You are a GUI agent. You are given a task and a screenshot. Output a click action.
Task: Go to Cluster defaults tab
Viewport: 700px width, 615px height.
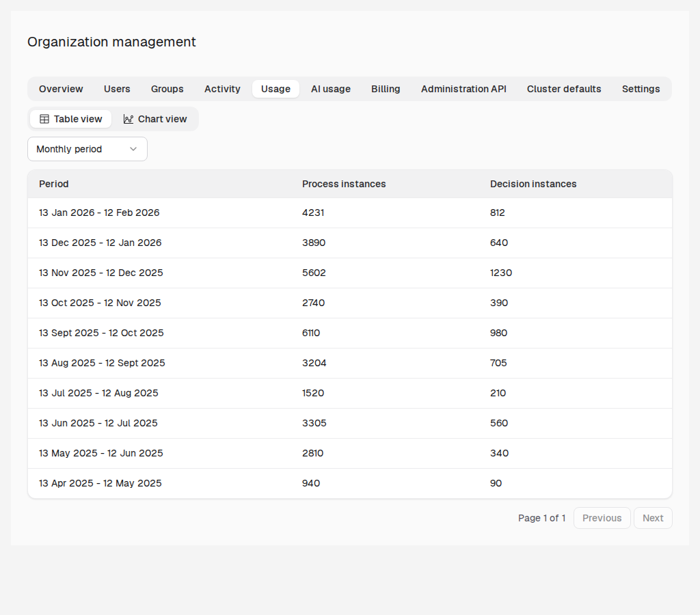pyautogui.click(x=564, y=89)
